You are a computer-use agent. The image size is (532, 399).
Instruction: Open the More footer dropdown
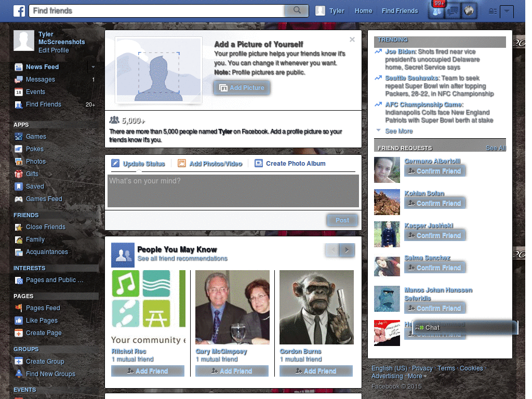pos(417,376)
